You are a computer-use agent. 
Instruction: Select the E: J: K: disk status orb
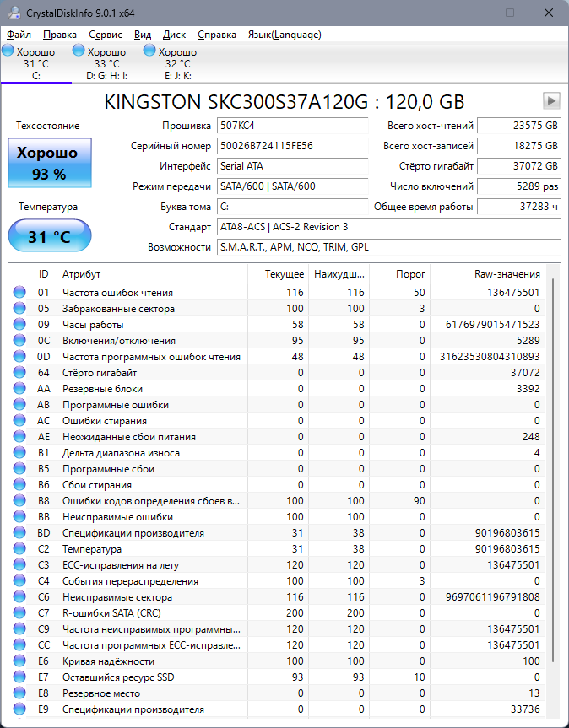pyautogui.click(x=149, y=51)
